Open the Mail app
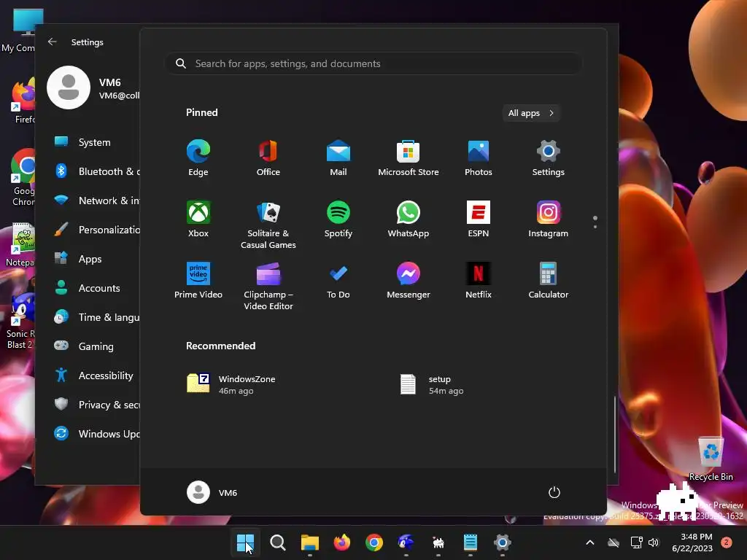 pyautogui.click(x=338, y=158)
